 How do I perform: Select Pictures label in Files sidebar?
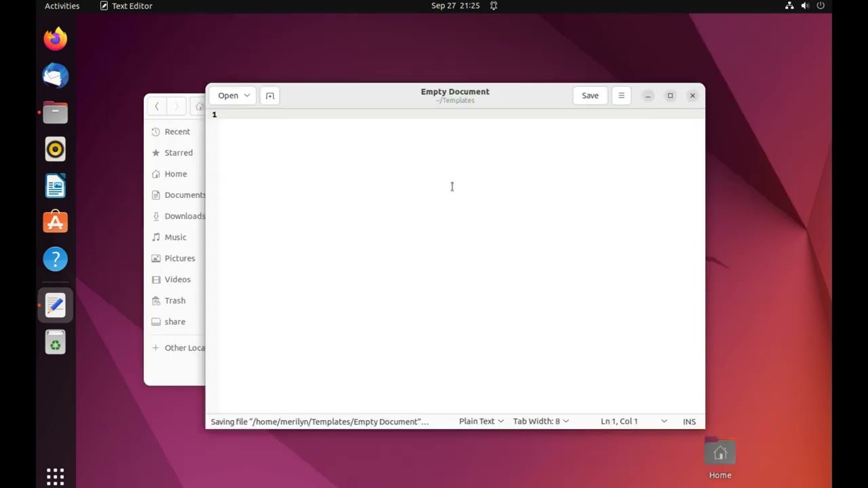point(180,258)
